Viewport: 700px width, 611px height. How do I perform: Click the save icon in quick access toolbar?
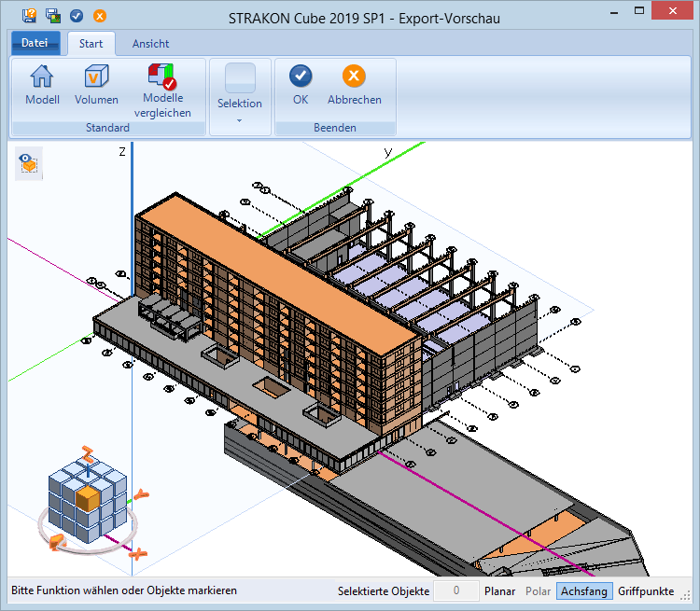coord(53,16)
